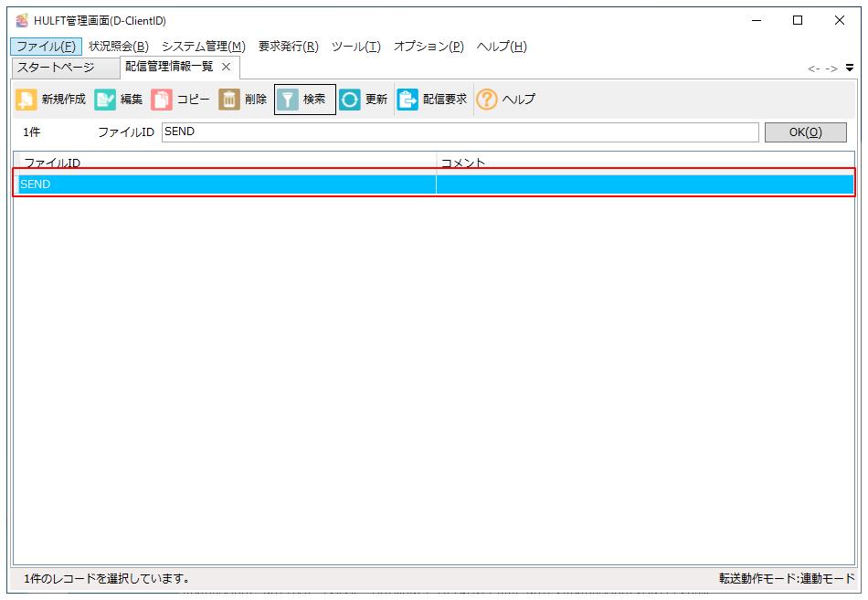Click the 編集 (edit) toolbar icon
Image resolution: width=868 pixels, height=600 pixels.
pyautogui.click(x=105, y=100)
